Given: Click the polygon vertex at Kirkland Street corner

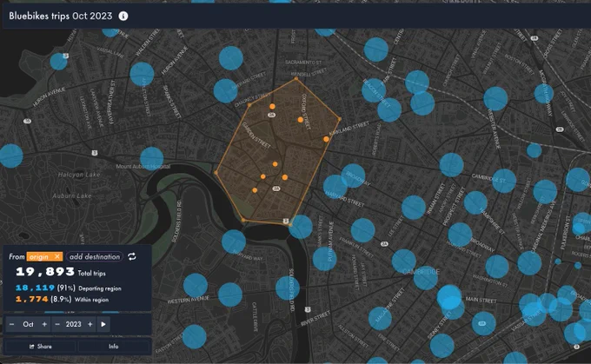Looking at the screenshot, I should pyautogui.click(x=340, y=119).
